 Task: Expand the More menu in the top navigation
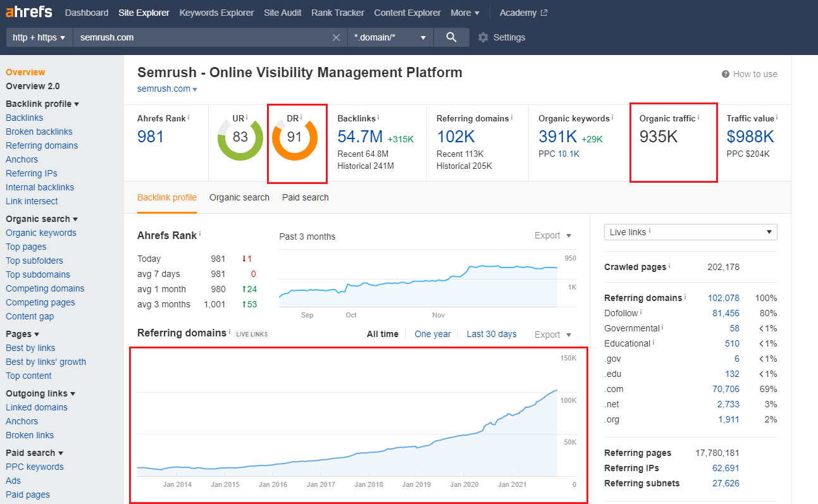pyautogui.click(x=465, y=13)
